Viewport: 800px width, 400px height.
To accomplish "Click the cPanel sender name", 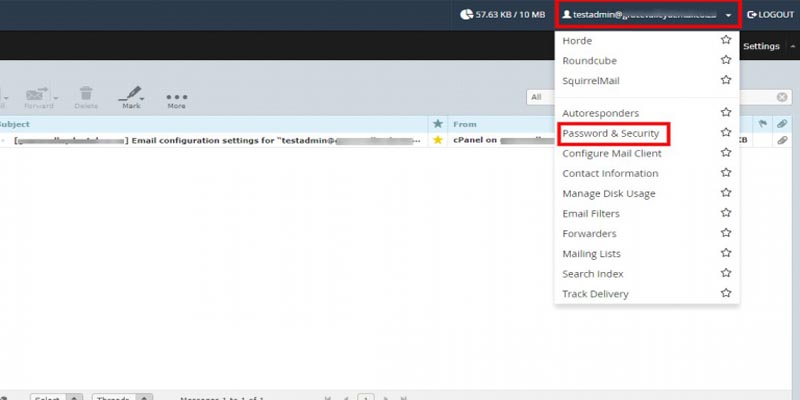I will tap(475, 140).
